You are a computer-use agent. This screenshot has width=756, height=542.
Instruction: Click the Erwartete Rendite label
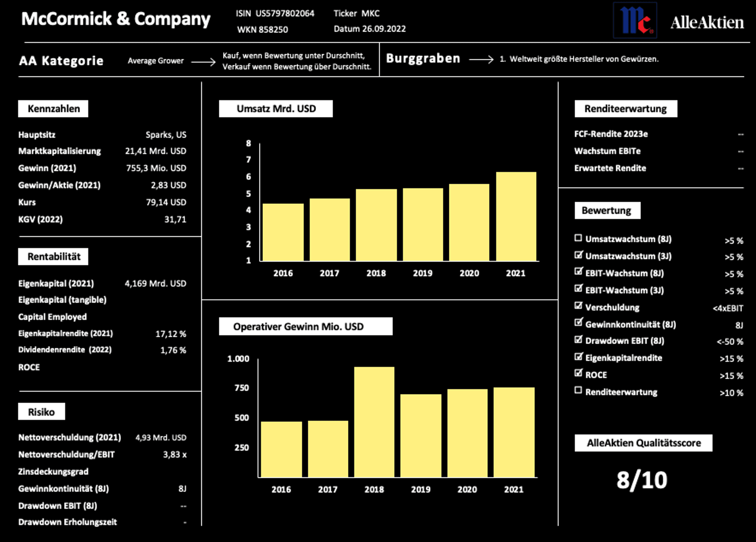coord(610,168)
